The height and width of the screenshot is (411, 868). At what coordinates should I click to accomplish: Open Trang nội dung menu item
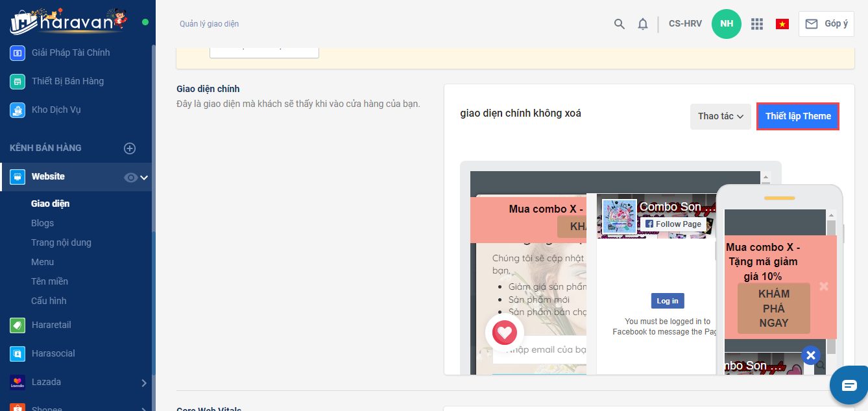tap(61, 242)
